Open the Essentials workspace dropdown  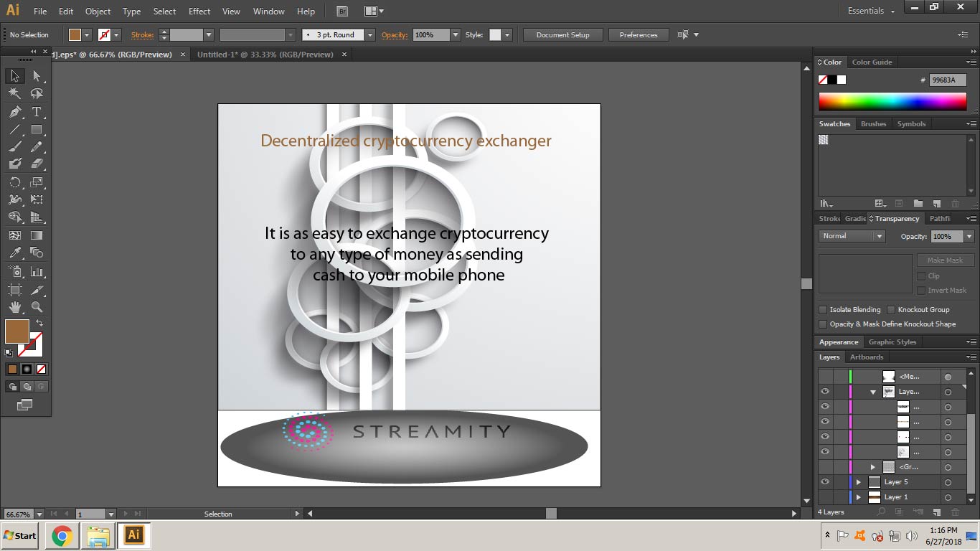point(872,11)
